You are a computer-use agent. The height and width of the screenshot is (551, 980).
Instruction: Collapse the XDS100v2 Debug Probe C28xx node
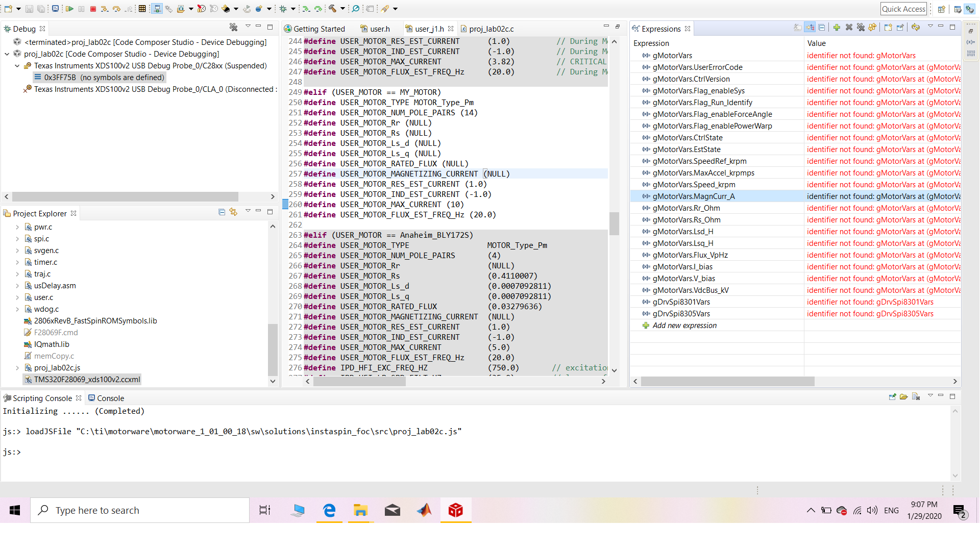click(17, 66)
